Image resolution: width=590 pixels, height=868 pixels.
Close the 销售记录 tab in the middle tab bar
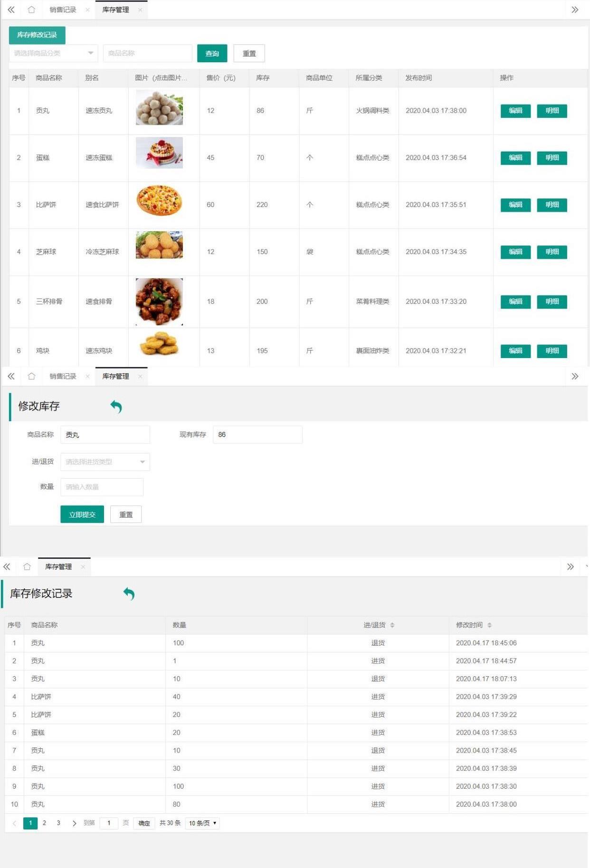pyautogui.click(x=87, y=376)
